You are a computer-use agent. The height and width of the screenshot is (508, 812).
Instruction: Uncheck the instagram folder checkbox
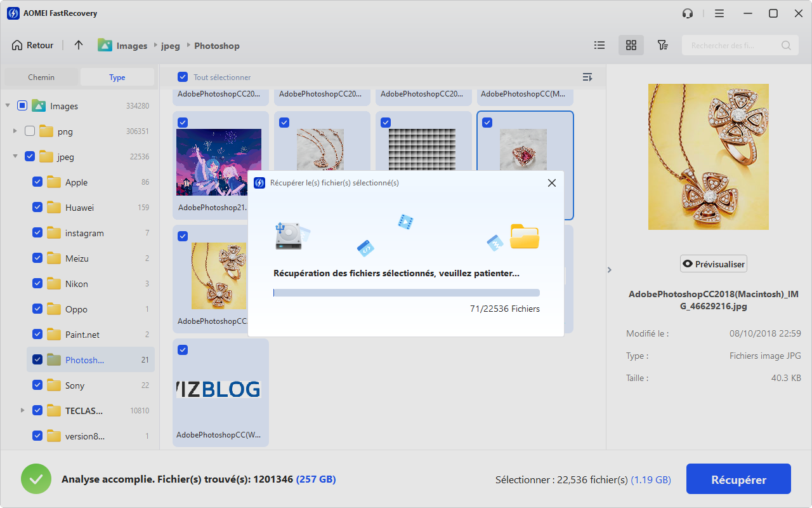coord(37,233)
